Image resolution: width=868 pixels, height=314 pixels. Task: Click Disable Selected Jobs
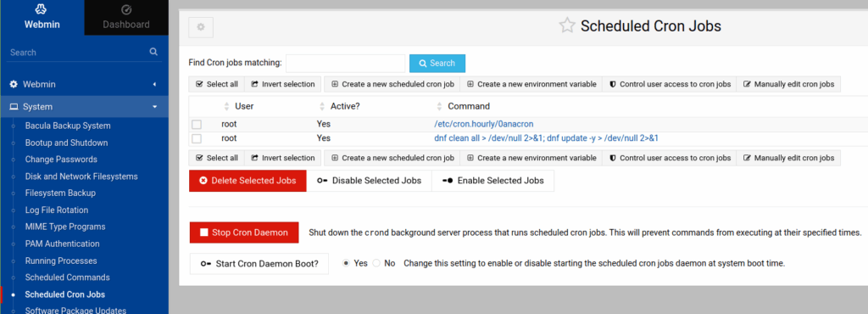point(370,181)
